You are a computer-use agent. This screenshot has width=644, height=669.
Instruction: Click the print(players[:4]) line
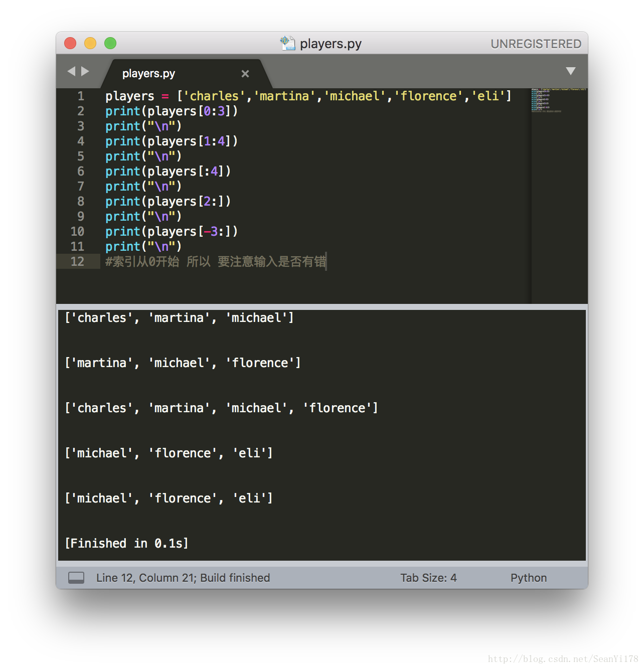(168, 171)
